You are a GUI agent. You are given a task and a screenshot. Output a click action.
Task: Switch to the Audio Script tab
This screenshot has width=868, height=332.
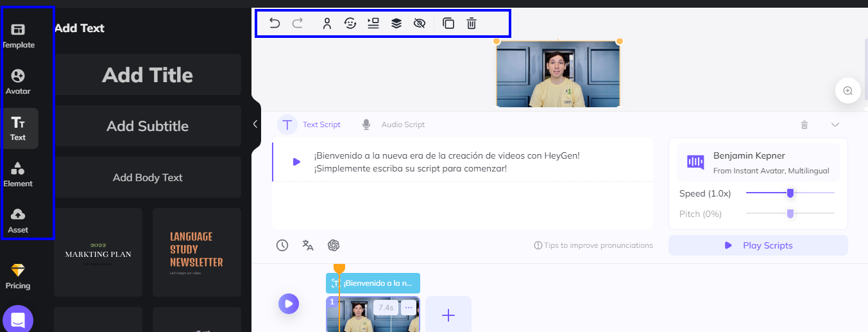pyautogui.click(x=393, y=125)
